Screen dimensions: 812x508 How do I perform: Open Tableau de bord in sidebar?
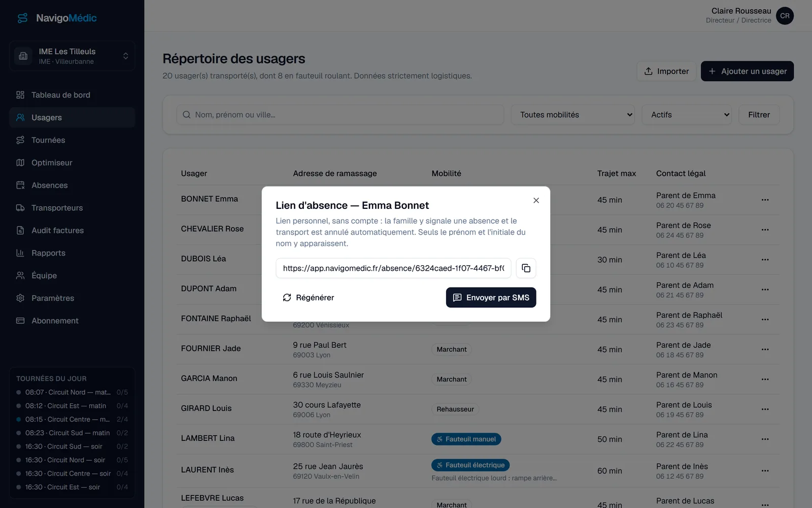72,95
